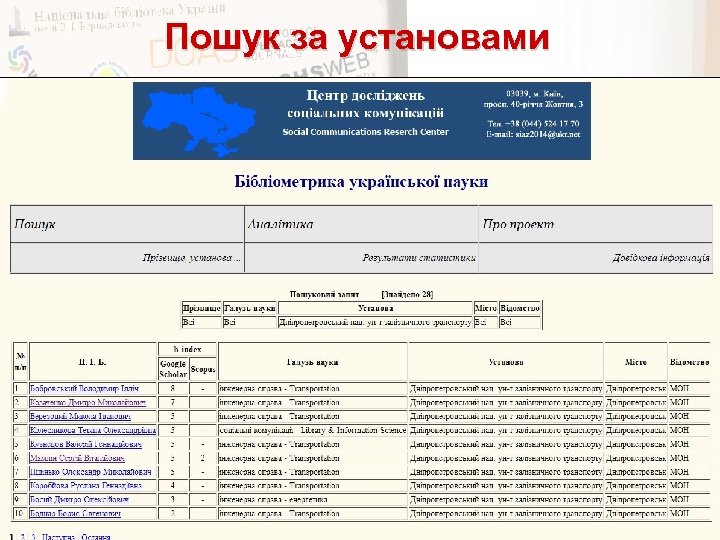Click the Відомство results column header

689,362
